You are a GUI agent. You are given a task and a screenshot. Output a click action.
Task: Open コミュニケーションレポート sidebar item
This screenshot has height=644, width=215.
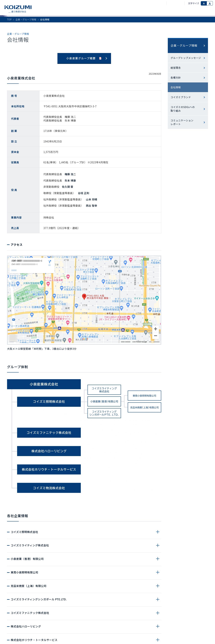point(188,122)
